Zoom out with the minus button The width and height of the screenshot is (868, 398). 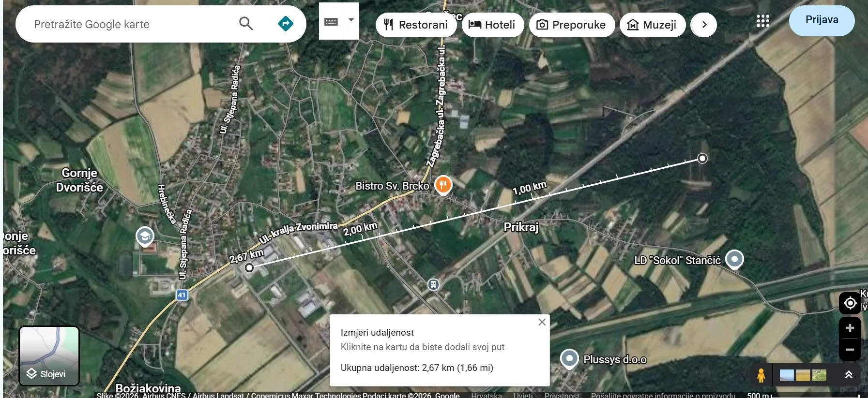pyautogui.click(x=850, y=349)
